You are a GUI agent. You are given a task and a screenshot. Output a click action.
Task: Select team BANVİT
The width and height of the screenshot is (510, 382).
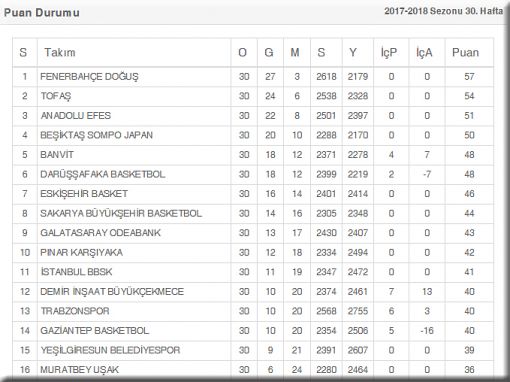click(x=57, y=155)
